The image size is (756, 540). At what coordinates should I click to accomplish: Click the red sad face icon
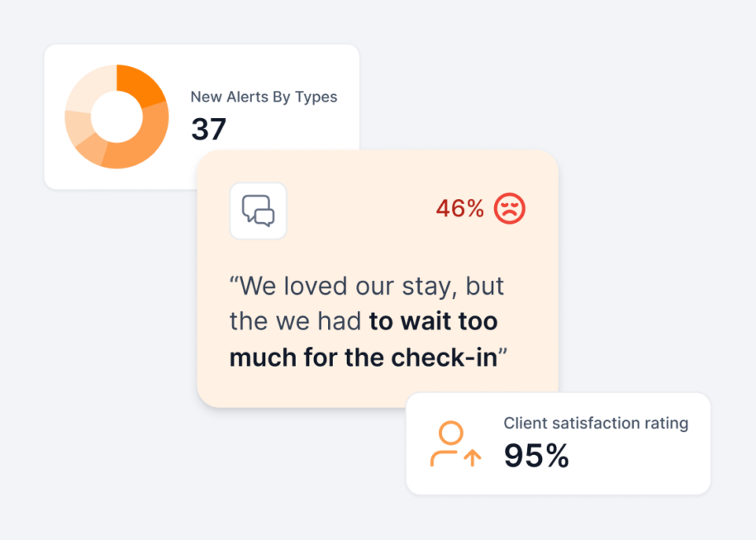pos(510,209)
